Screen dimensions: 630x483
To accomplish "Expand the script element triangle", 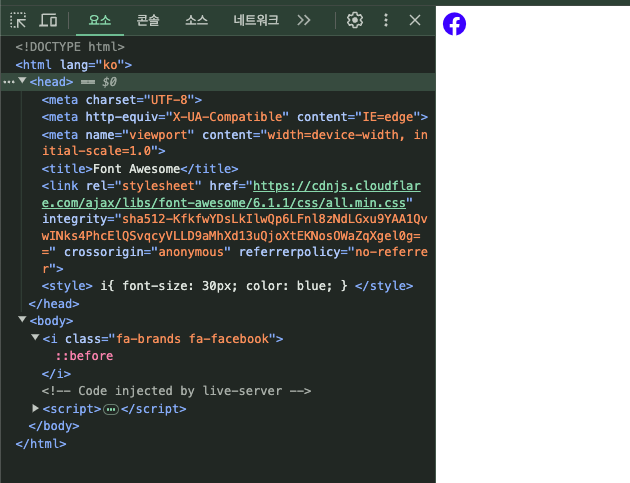I will (x=35, y=408).
